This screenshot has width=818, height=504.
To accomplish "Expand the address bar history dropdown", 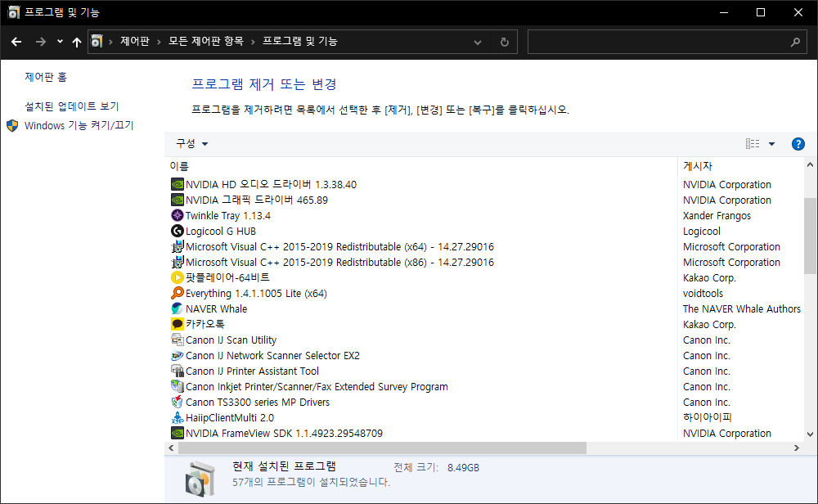I will coord(478,43).
